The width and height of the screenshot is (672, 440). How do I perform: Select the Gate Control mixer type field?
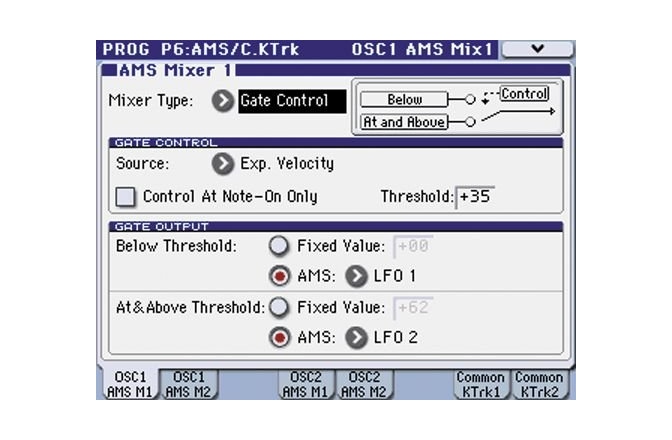click(x=292, y=101)
